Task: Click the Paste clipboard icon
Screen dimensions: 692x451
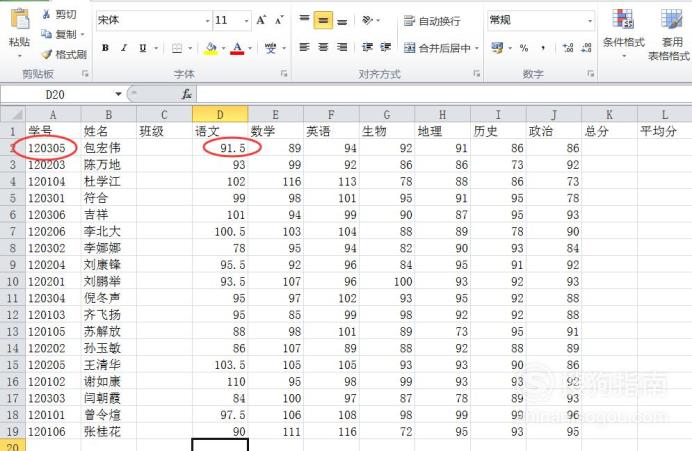Action: tap(19, 21)
